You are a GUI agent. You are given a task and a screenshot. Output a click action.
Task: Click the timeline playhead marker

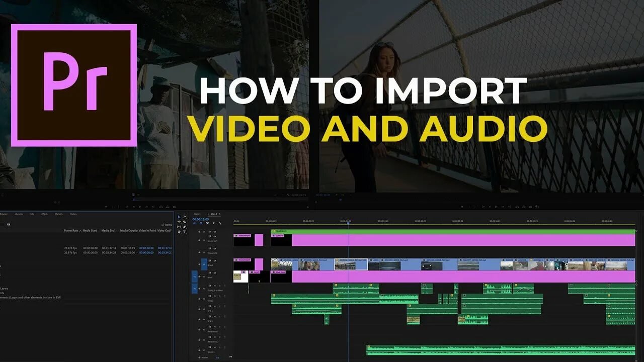click(348, 223)
